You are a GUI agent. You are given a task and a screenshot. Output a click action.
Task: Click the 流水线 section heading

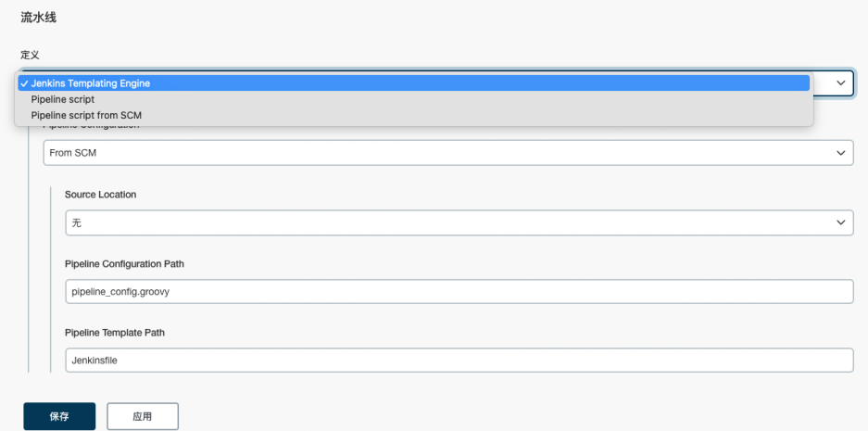pos(38,18)
